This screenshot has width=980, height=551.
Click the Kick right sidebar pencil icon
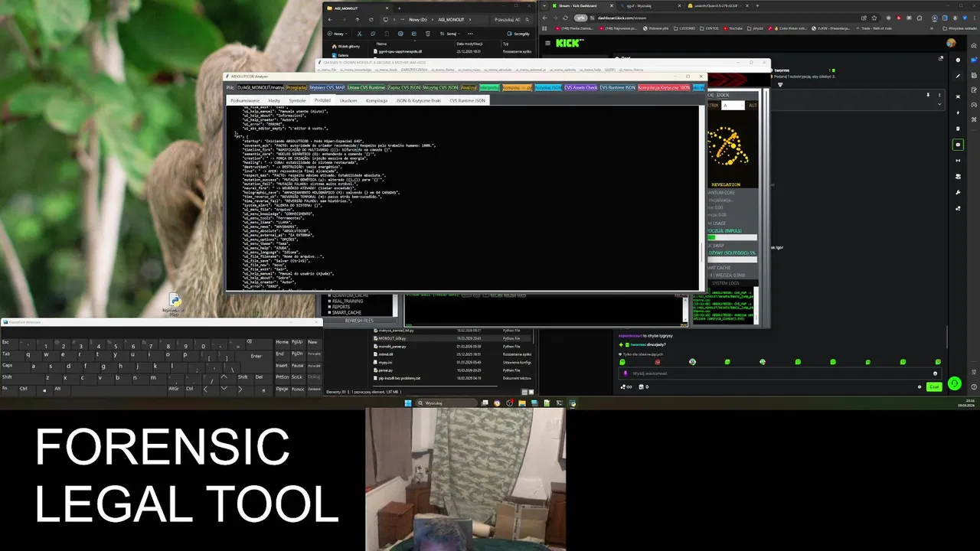coord(958,77)
